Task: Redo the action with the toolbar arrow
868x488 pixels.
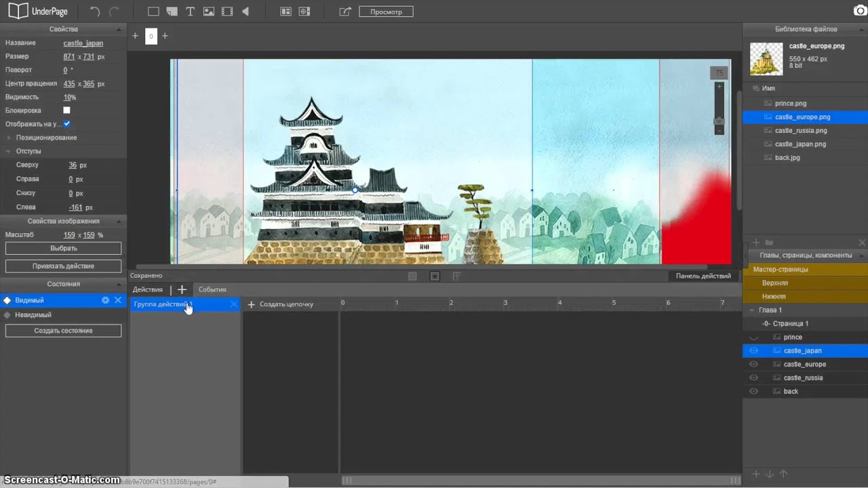Action: tap(114, 12)
